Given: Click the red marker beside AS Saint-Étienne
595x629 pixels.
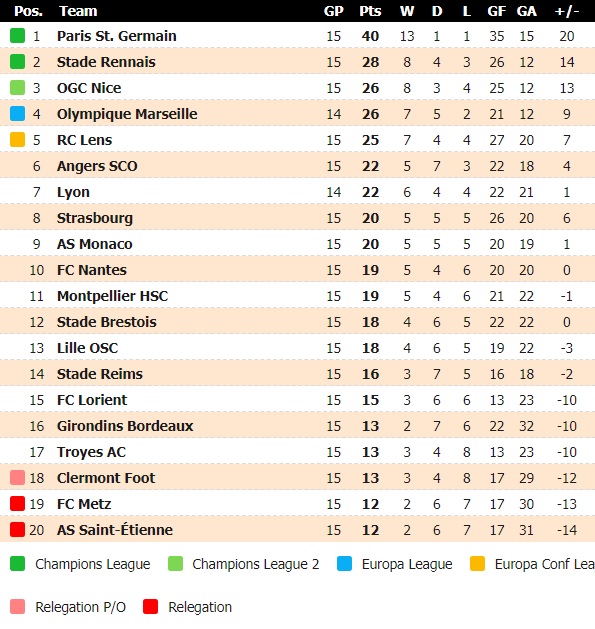Looking at the screenshot, I should (17, 530).
